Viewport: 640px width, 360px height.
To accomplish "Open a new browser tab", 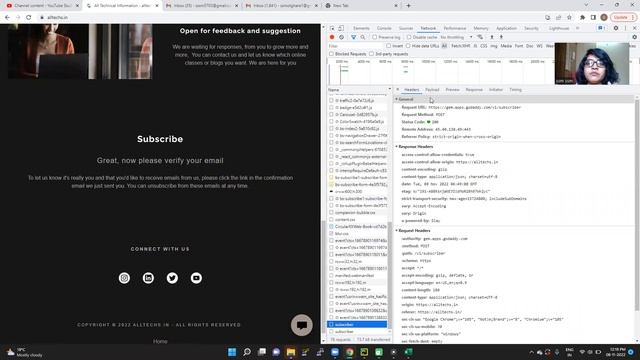I will [408, 6].
